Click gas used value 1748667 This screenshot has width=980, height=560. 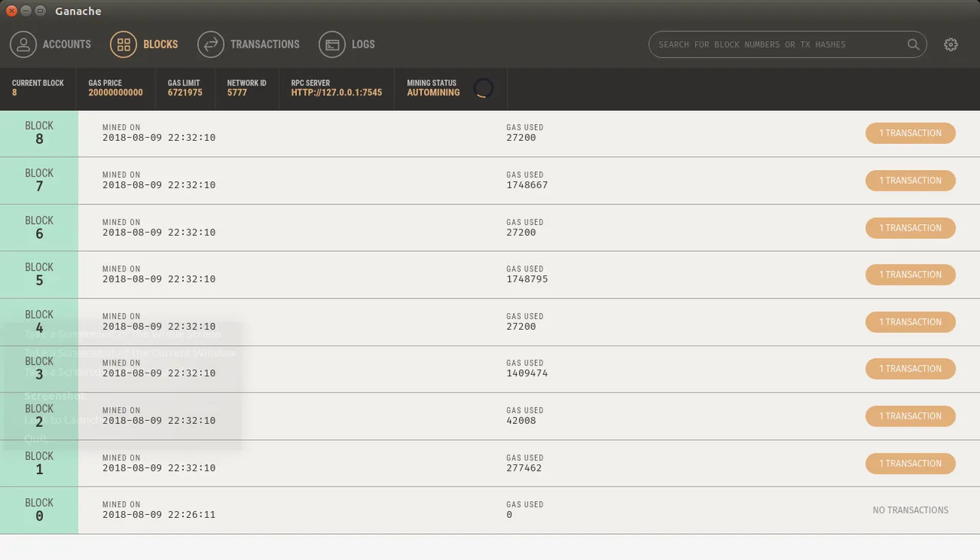[527, 185]
